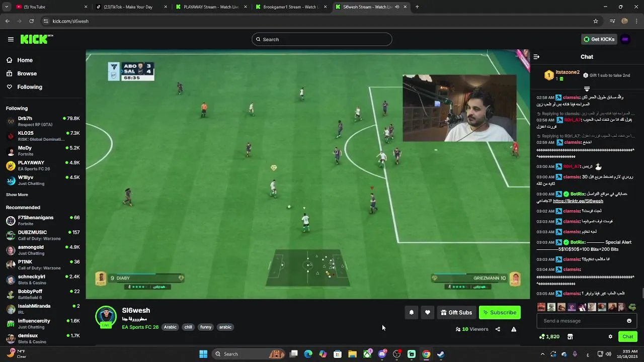This screenshot has height=362, width=644.
Task: Open KLO25 followed channel
Action: 43,136
